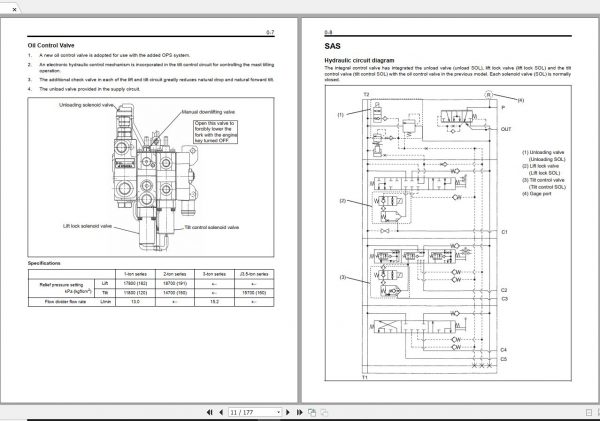
Task: Jump to the last page
Action: coord(299,412)
